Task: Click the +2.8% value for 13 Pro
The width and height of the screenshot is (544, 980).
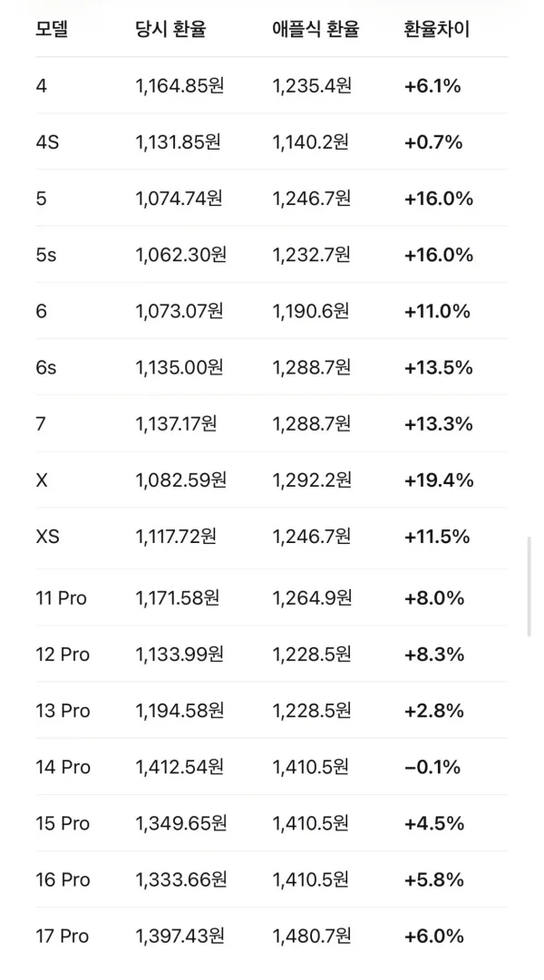Action: coord(434,711)
